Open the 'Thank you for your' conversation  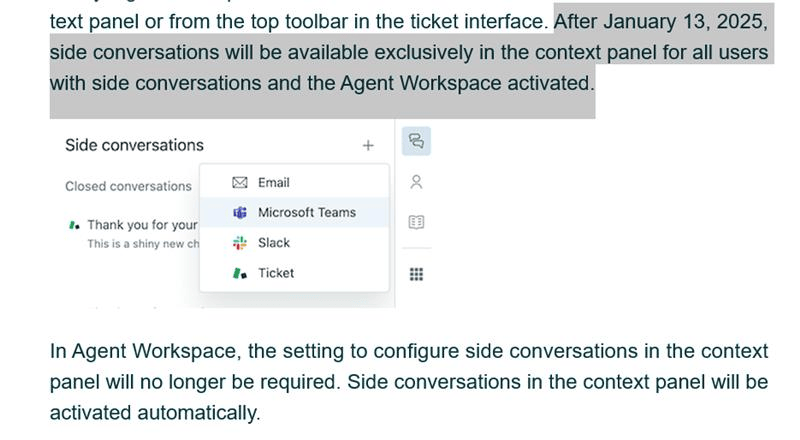click(142, 225)
